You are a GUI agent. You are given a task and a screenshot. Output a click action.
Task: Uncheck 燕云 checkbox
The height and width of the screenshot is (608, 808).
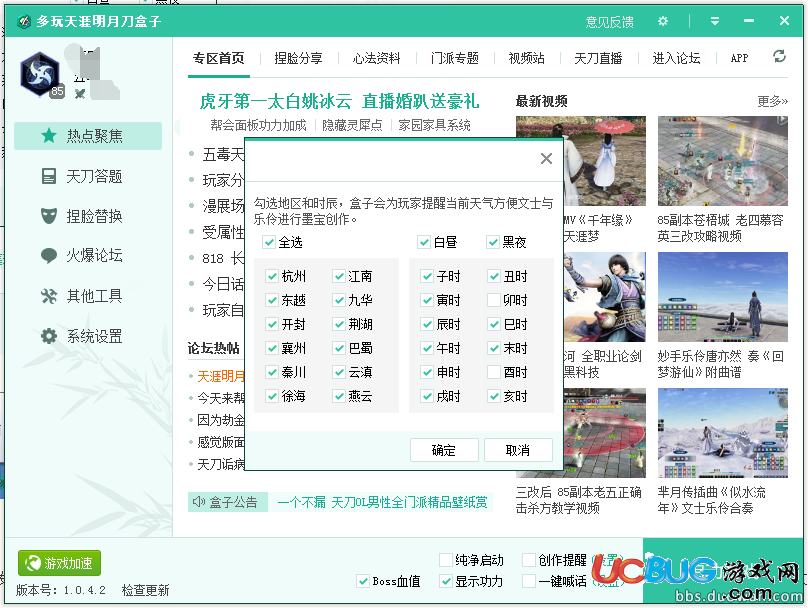(339, 396)
